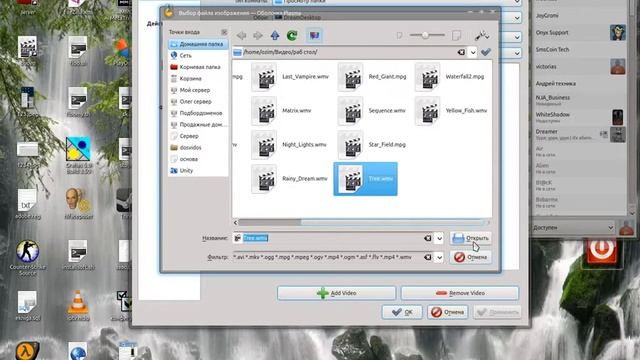Go forward in the file dialog
Viewport: 640px width, 360px height.
pyautogui.click(x=258, y=36)
